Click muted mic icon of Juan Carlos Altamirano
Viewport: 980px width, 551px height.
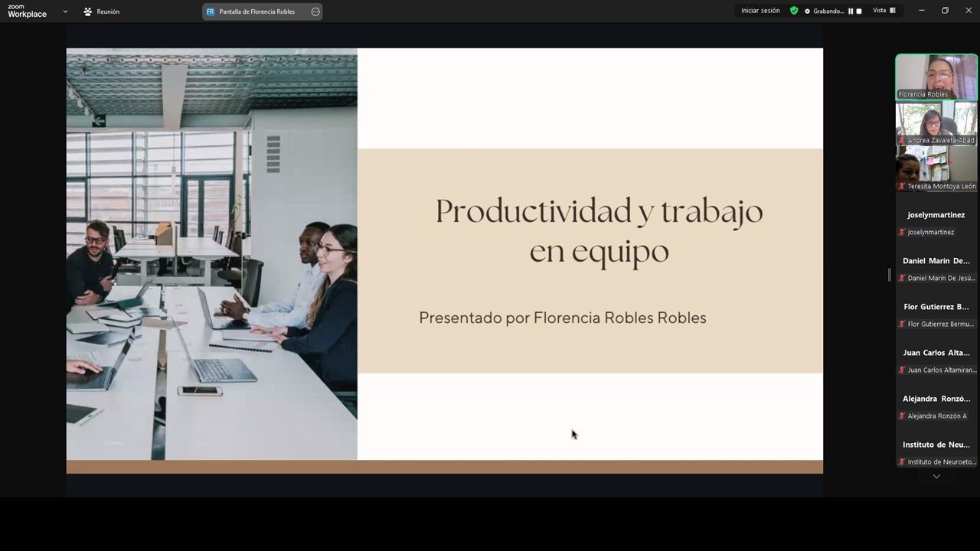[x=902, y=370]
